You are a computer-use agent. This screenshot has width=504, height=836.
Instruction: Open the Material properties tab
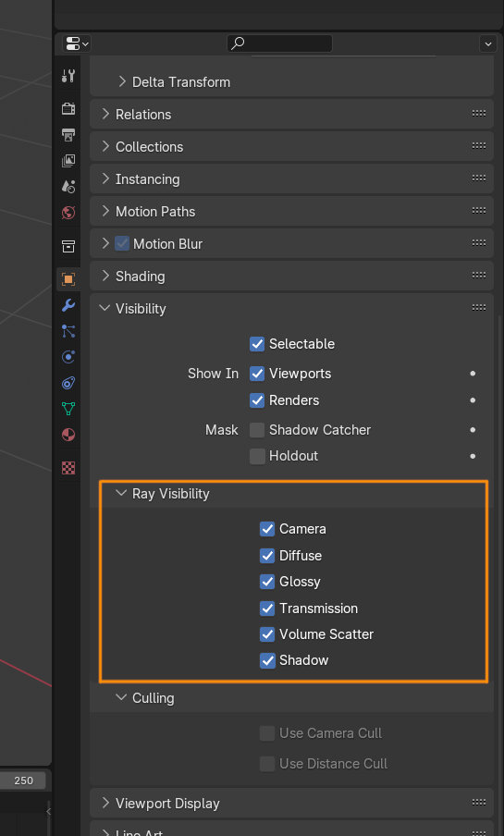coord(68,435)
